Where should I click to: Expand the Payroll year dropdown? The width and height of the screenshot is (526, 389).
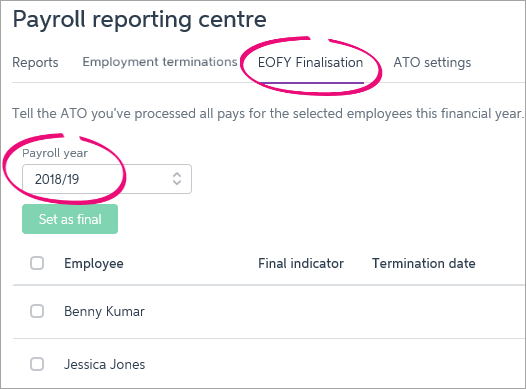[107, 179]
